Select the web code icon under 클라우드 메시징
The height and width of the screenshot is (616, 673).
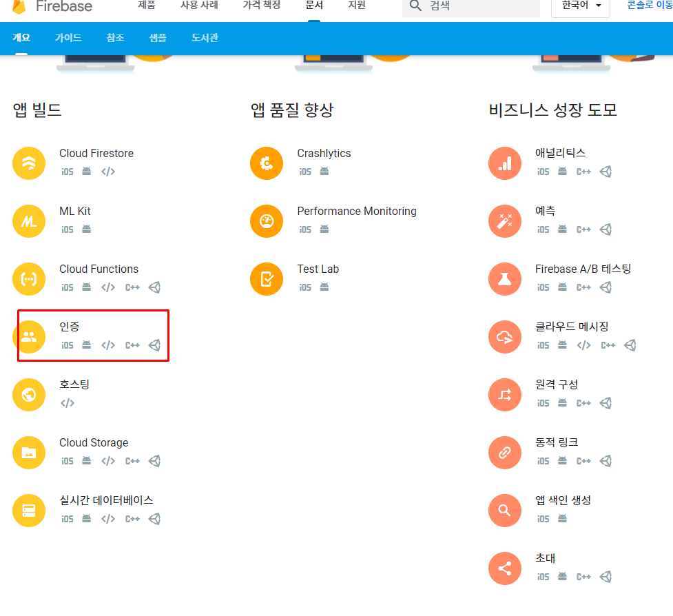583,345
